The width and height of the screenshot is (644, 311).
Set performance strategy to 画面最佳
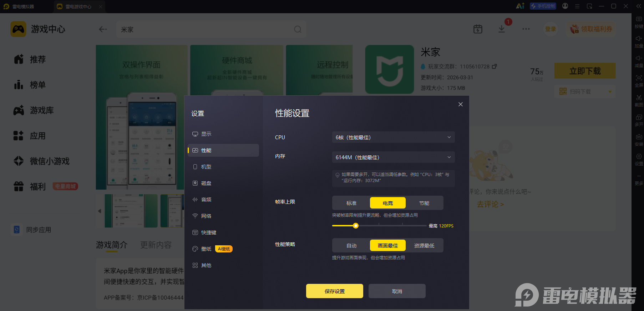tap(388, 245)
